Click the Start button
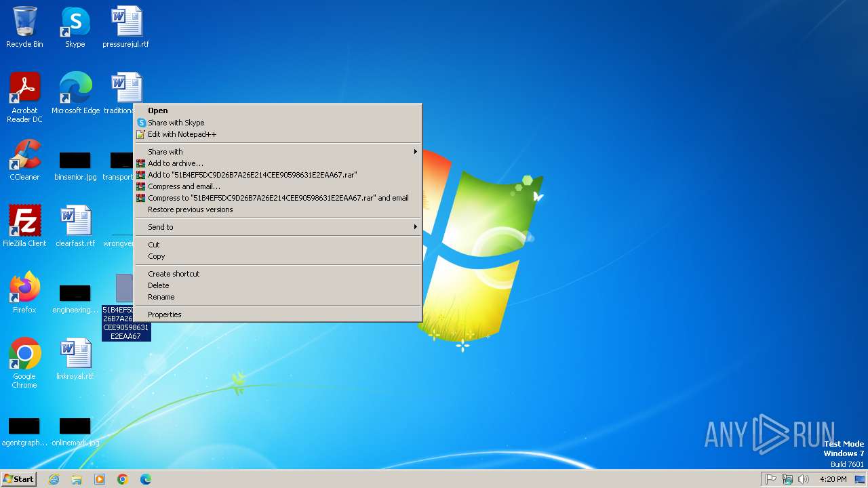868x488 pixels. [x=18, y=479]
